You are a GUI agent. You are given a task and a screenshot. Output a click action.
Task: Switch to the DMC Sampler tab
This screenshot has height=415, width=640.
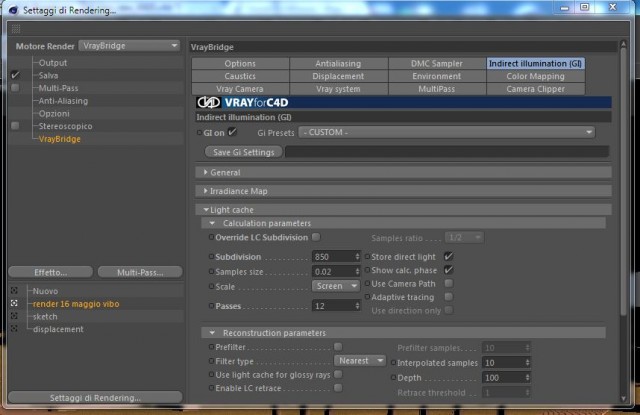pos(437,64)
